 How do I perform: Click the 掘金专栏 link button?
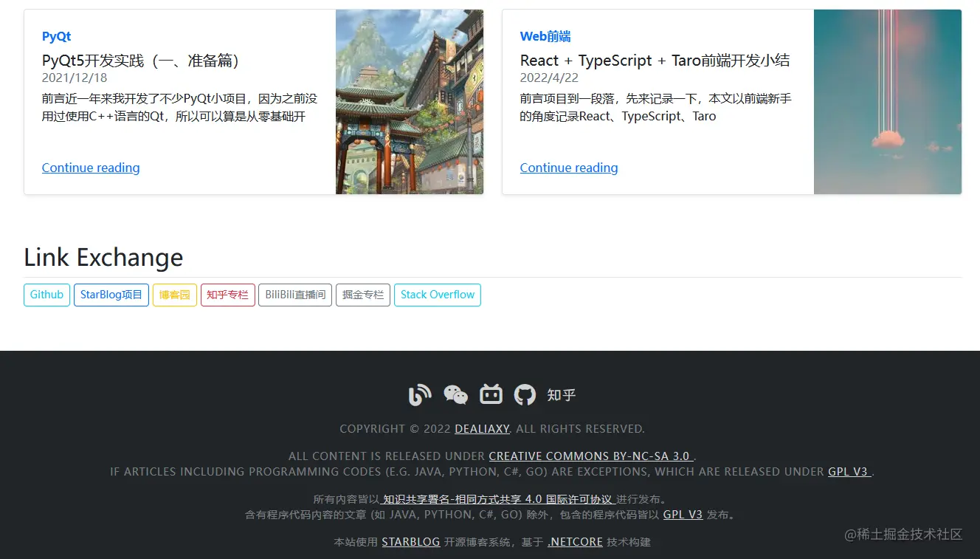click(363, 295)
